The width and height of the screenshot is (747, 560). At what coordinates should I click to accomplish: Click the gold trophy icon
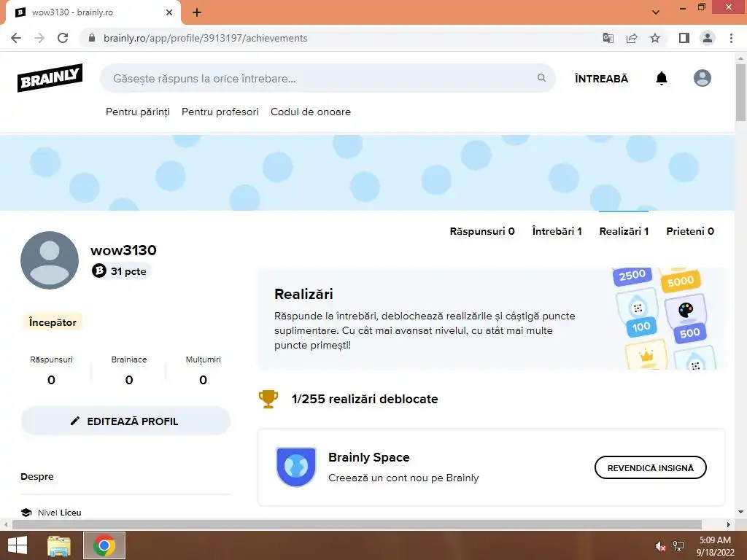point(268,399)
